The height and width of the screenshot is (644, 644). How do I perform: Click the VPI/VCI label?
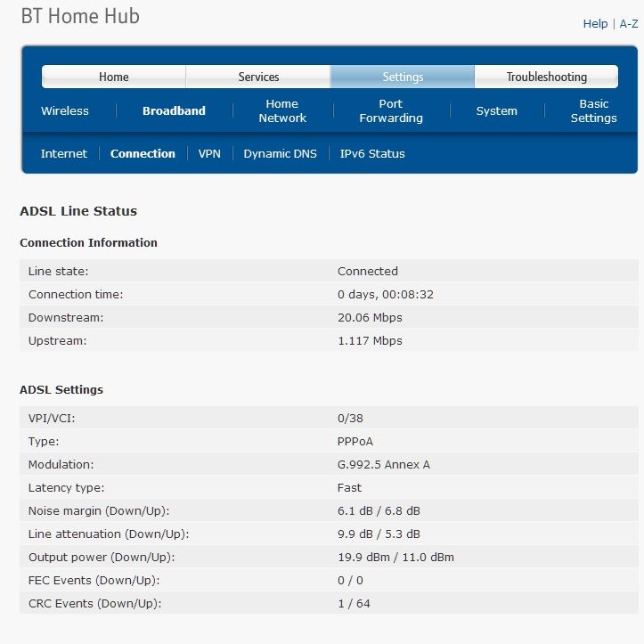click(x=52, y=418)
